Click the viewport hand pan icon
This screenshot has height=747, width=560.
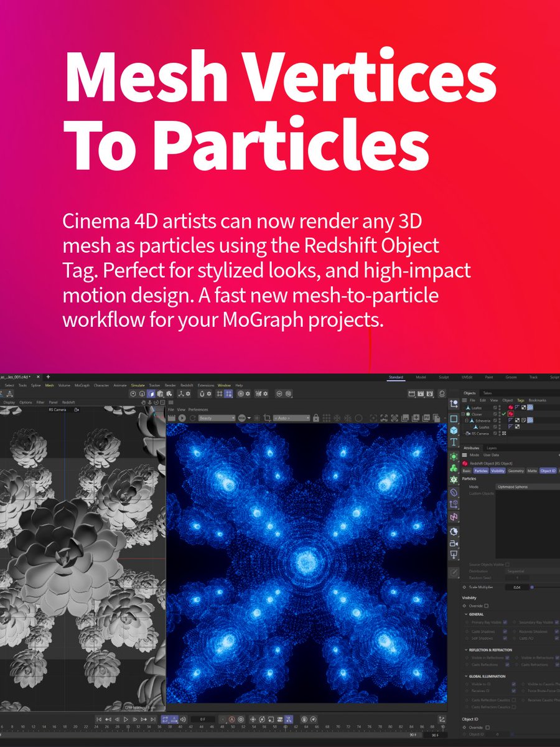(143, 402)
